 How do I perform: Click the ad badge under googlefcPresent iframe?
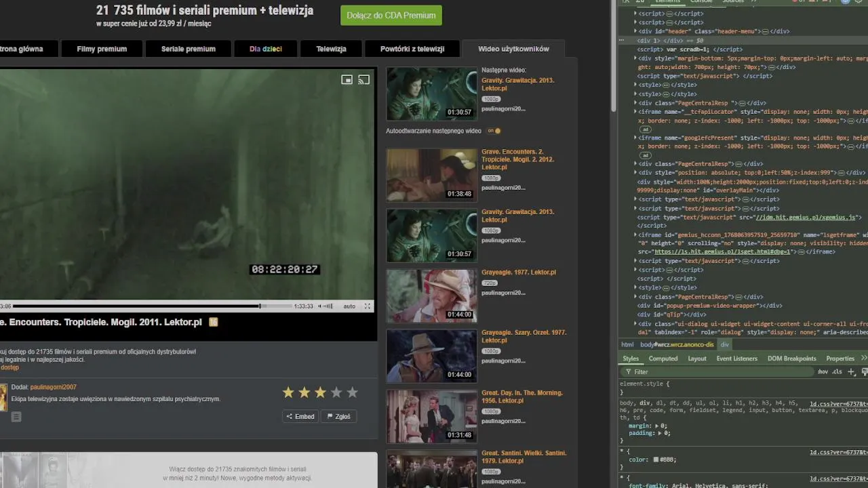click(646, 155)
